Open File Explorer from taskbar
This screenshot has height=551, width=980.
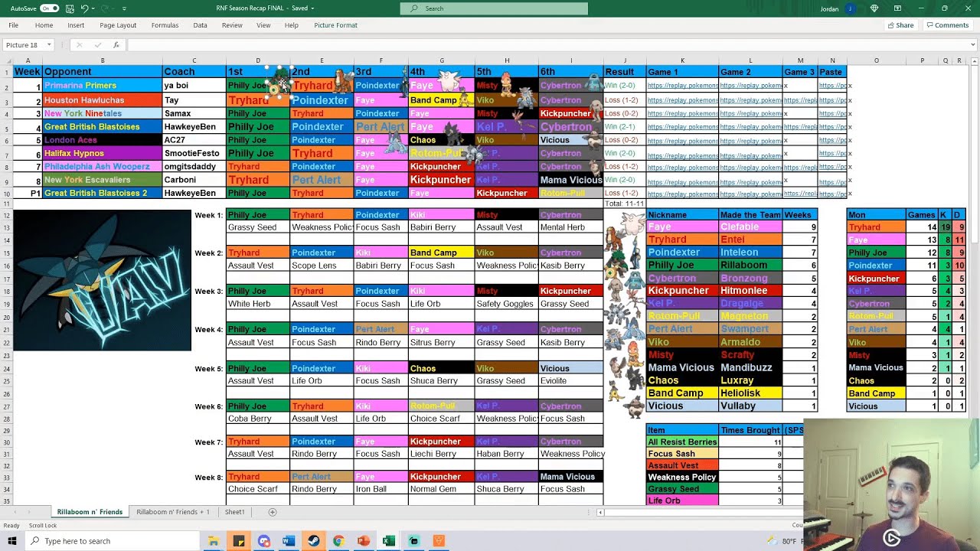213,541
